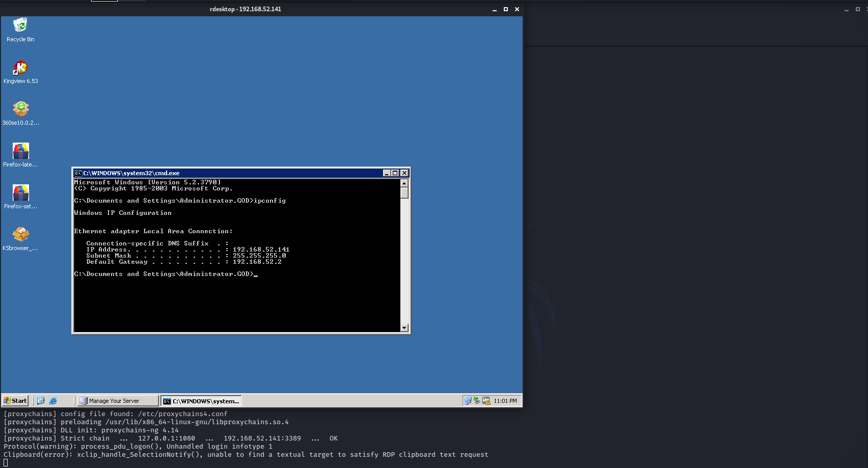Minimize the rdesktop window
The height and width of the screenshot is (468, 868).
point(494,9)
